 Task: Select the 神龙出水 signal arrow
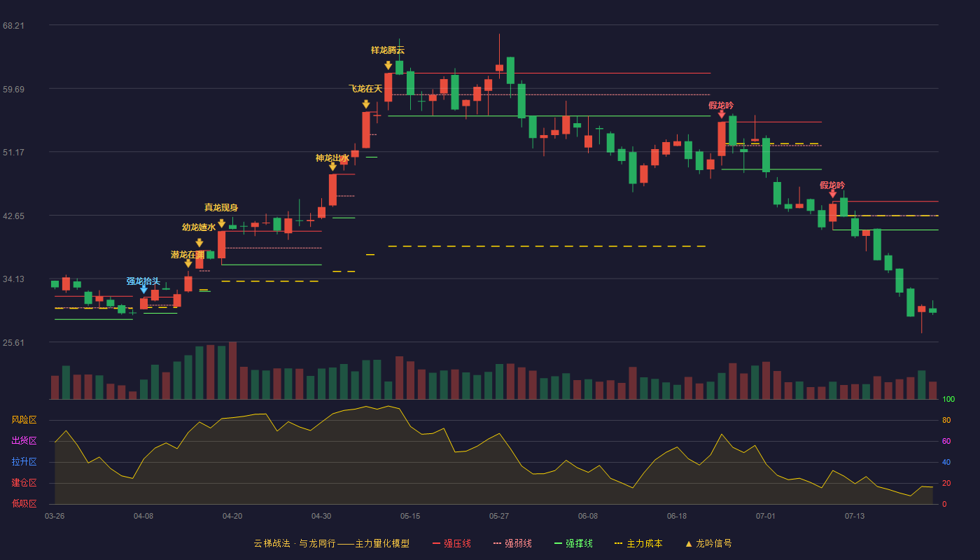point(332,167)
